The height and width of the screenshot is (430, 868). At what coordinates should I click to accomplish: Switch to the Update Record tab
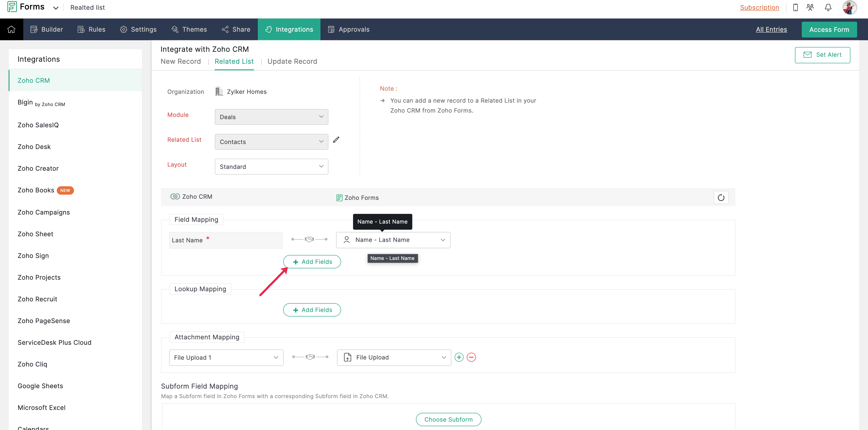pos(292,61)
